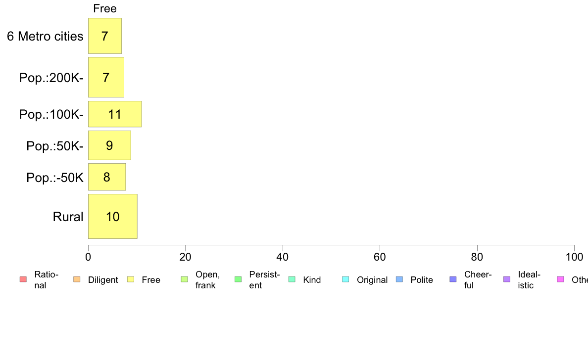Viewport: 588px width, 364px height.
Task: Select the Cheerful legend swatch
Action: [x=453, y=279]
